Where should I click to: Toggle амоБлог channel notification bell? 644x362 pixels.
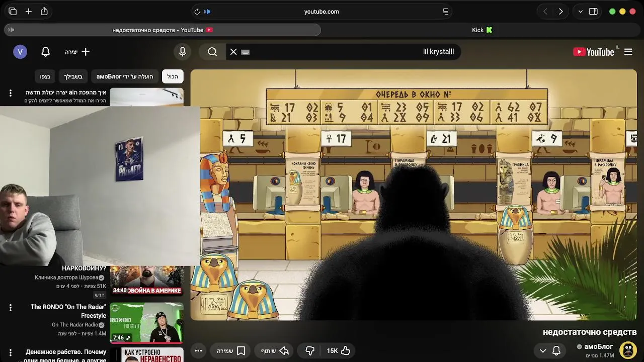coord(556,351)
